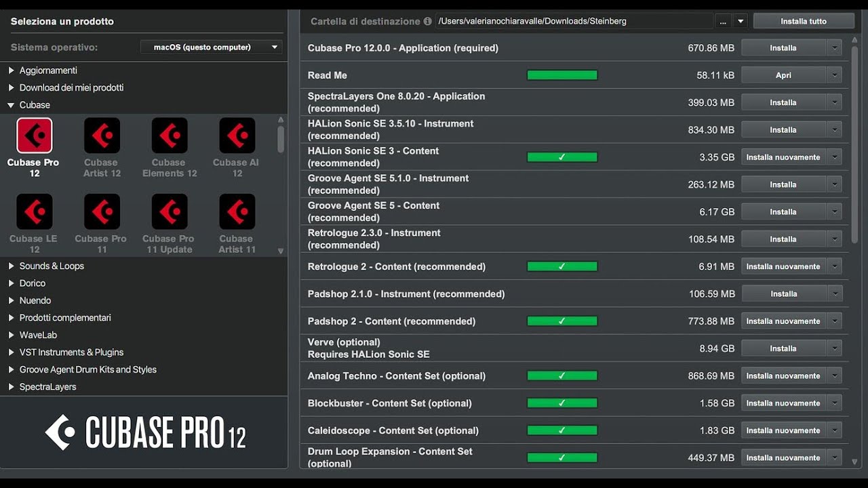Open the Sistema operativo macOS dropdown
This screenshot has height=488, width=868.
point(211,47)
